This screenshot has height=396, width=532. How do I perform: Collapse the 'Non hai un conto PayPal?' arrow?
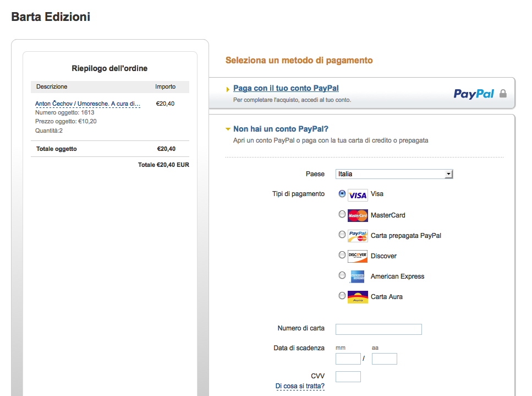(228, 129)
